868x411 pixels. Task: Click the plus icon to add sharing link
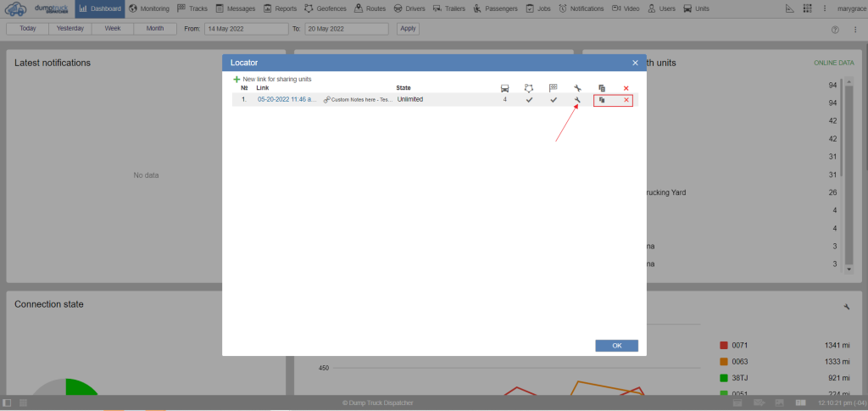coord(237,79)
